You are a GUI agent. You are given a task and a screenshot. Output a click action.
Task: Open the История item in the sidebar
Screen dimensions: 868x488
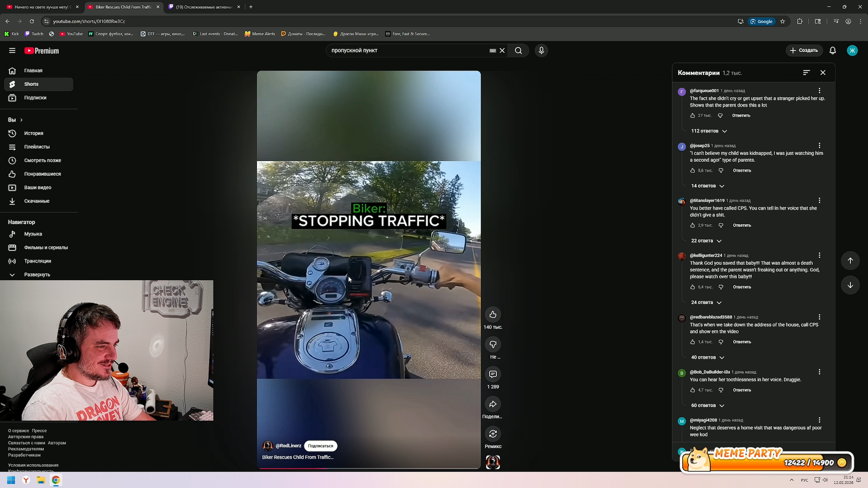pyautogui.click(x=33, y=133)
